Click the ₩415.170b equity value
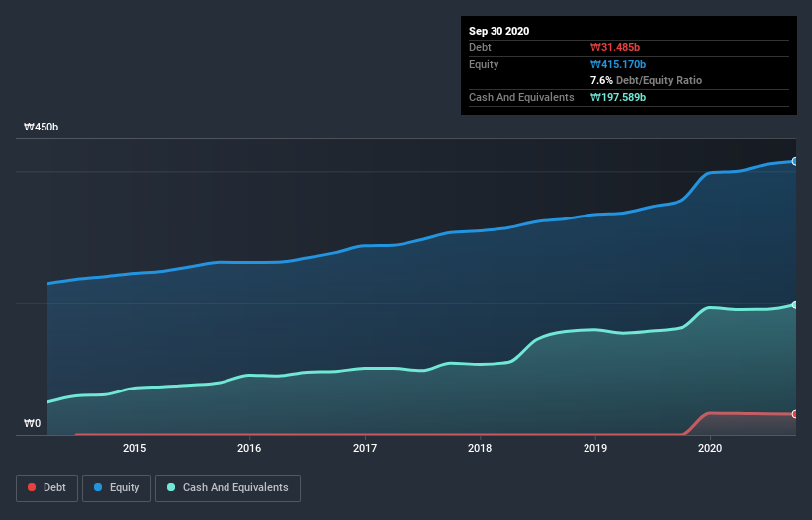Screen dimensions: 812x520 [618, 64]
